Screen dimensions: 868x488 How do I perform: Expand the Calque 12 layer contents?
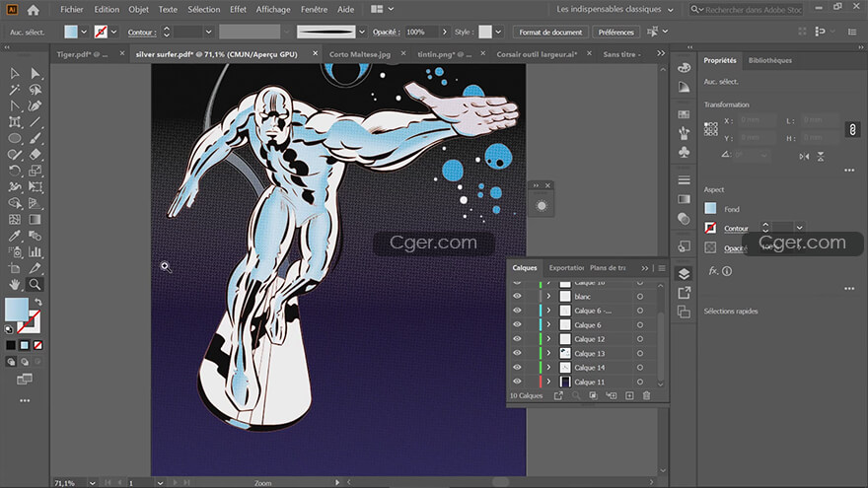point(549,338)
